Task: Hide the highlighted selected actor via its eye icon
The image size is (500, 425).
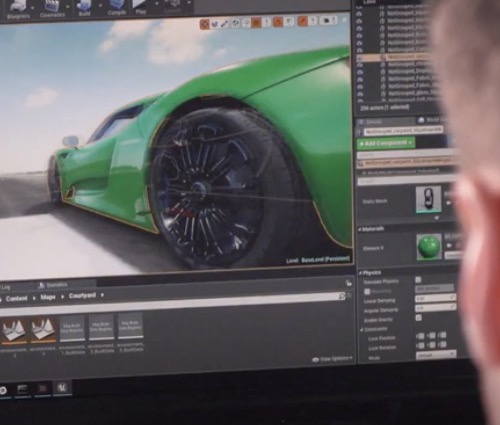Action: click(x=360, y=57)
